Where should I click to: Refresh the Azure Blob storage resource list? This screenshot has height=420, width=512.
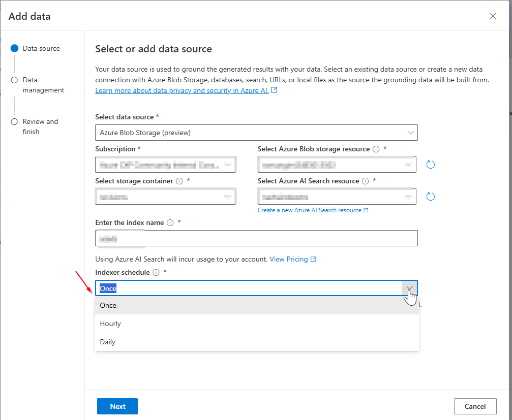(431, 165)
